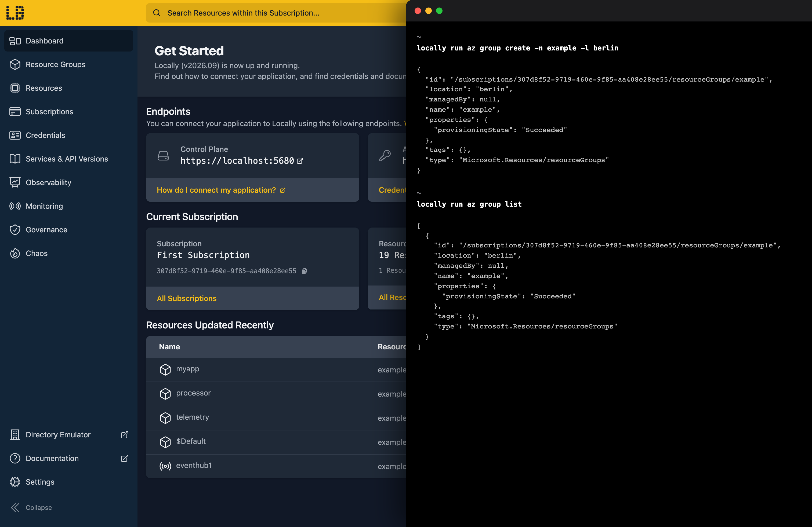Screen dimensions: 812x527
Task: Open the telemetry resource row
Action: tap(276, 418)
